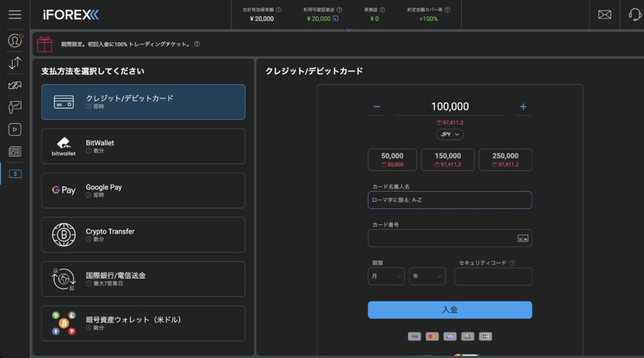Open the JPY currency dropdown

click(x=450, y=134)
